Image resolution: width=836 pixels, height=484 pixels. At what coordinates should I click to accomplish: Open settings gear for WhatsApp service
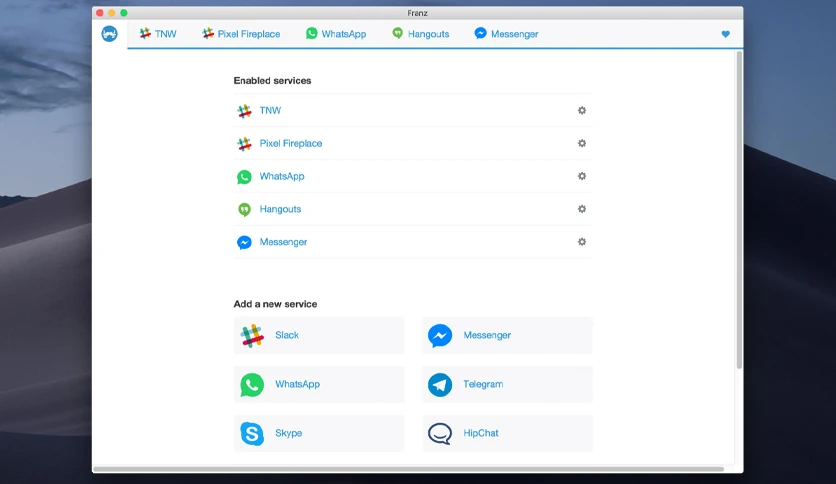tap(582, 176)
